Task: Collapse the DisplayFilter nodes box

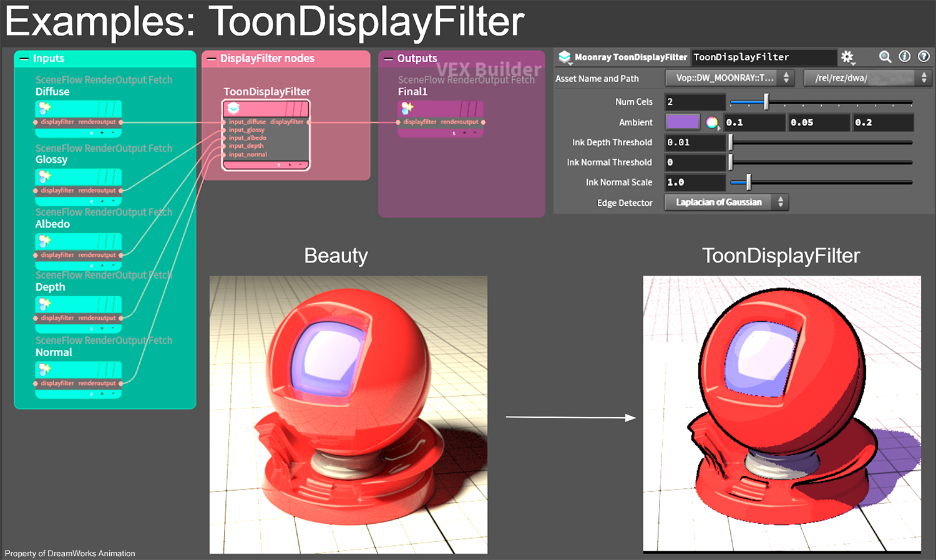Action: click(210, 58)
